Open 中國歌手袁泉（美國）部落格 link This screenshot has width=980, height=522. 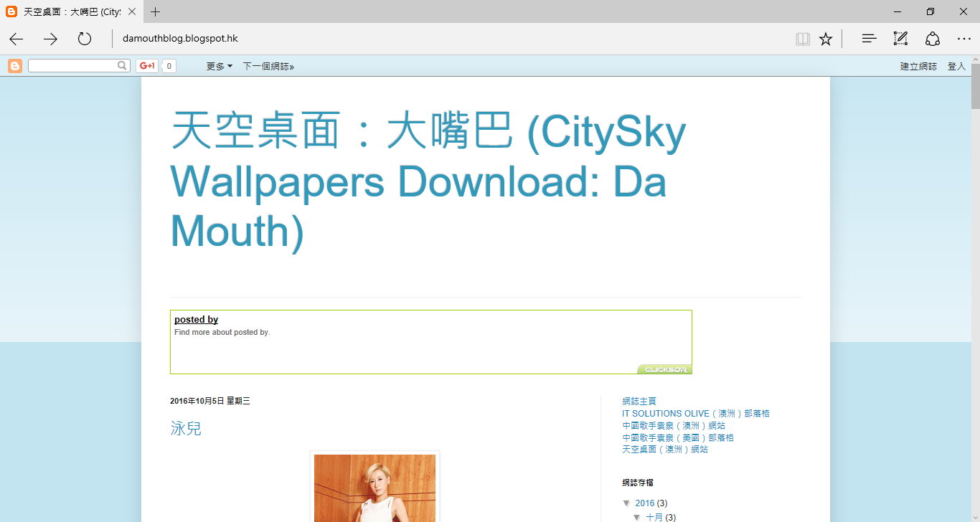pyautogui.click(x=678, y=437)
